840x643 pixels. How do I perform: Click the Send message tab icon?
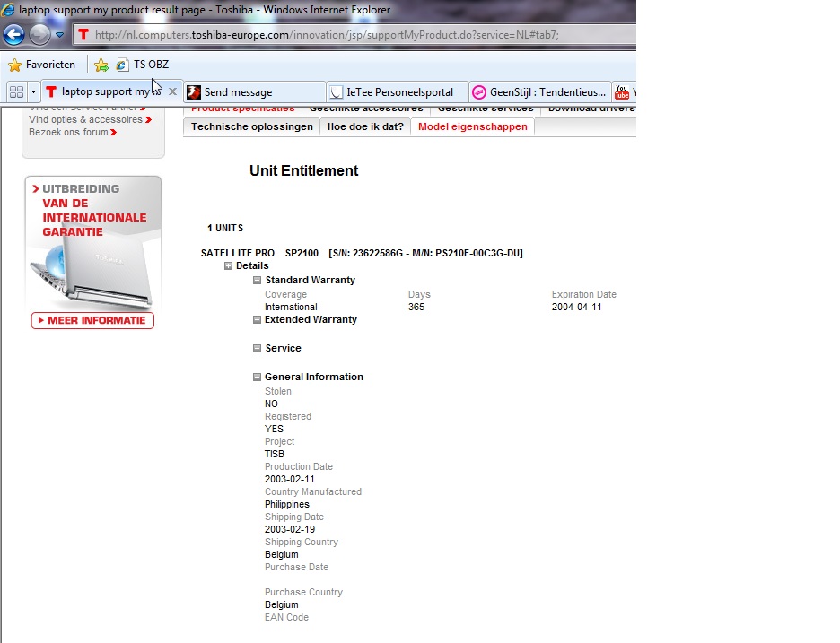pos(194,92)
